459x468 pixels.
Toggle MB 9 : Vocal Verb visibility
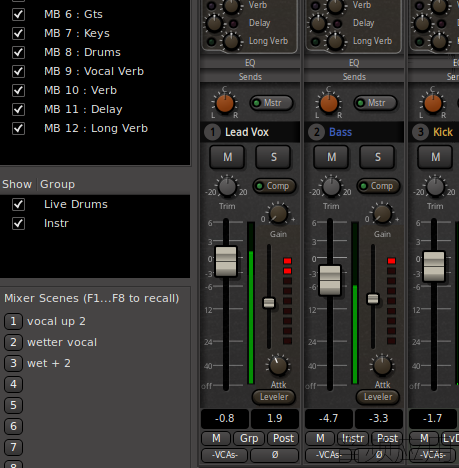[18, 71]
